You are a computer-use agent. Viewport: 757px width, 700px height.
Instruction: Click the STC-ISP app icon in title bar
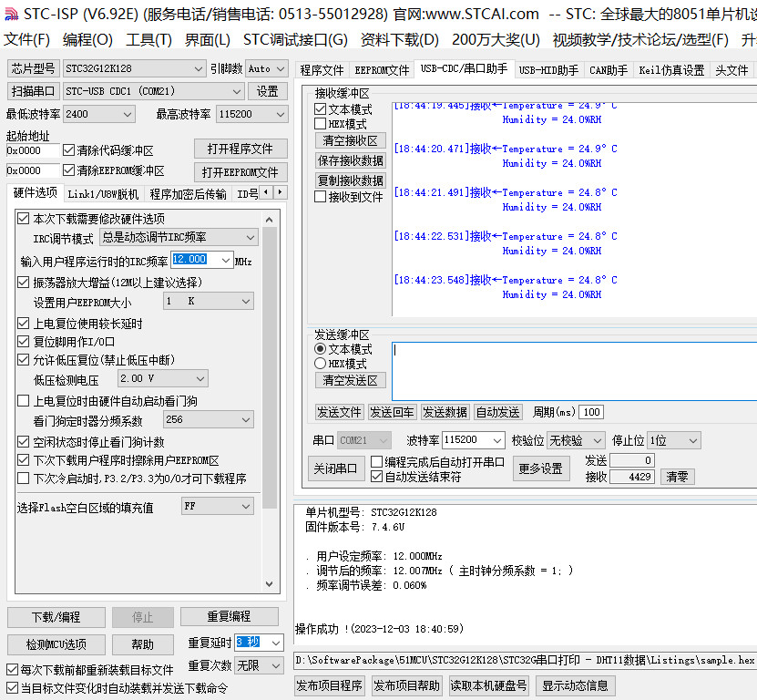pos(11,14)
